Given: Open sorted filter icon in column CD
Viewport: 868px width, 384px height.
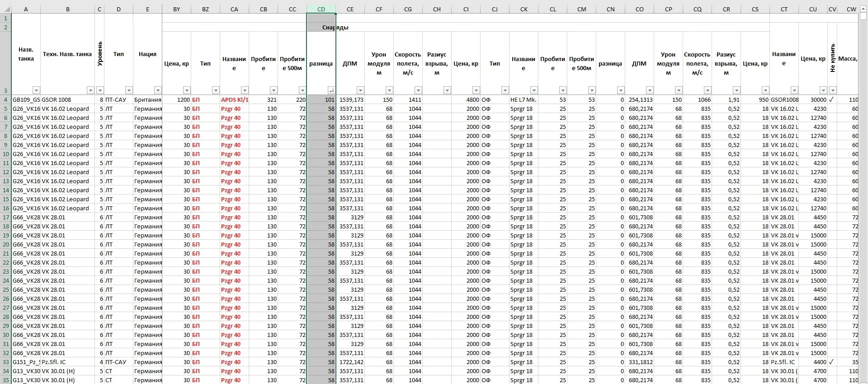Looking at the screenshot, I should click(331, 90).
